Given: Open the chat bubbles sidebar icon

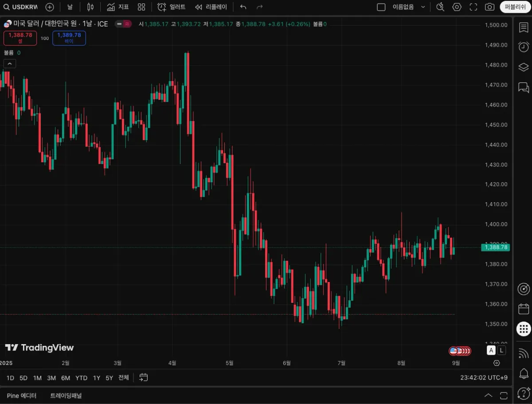Looking at the screenshot, I should 524,87.
